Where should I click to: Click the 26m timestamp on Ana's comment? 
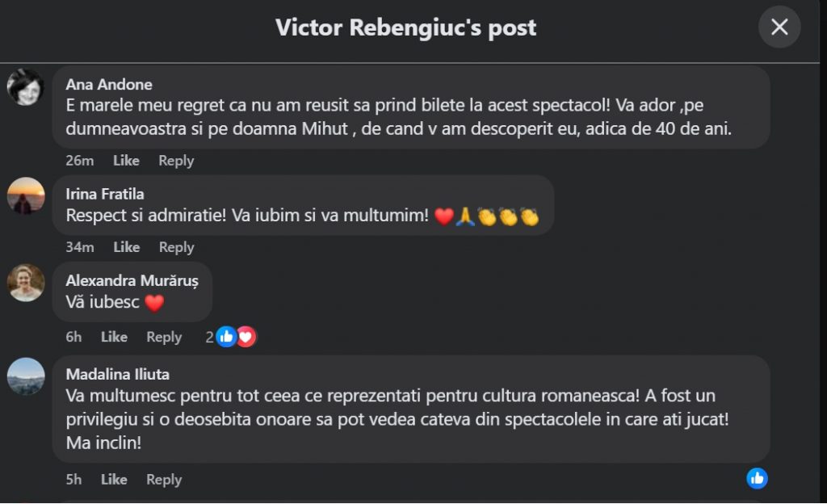(80, 161)
